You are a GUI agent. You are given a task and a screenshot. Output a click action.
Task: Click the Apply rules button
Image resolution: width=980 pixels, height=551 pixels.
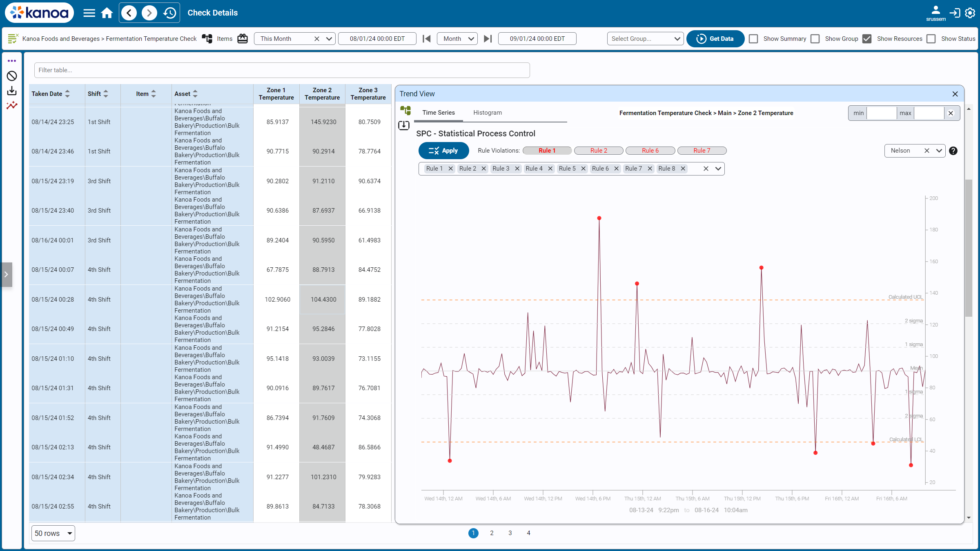pos(443,151)
